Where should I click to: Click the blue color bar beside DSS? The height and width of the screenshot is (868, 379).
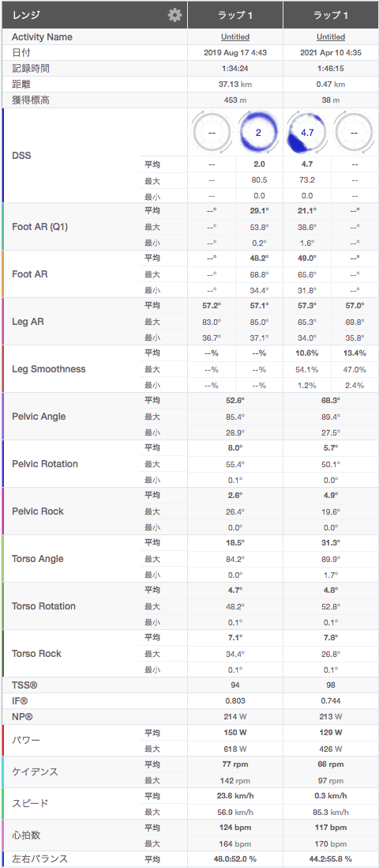tap(3, 156)
